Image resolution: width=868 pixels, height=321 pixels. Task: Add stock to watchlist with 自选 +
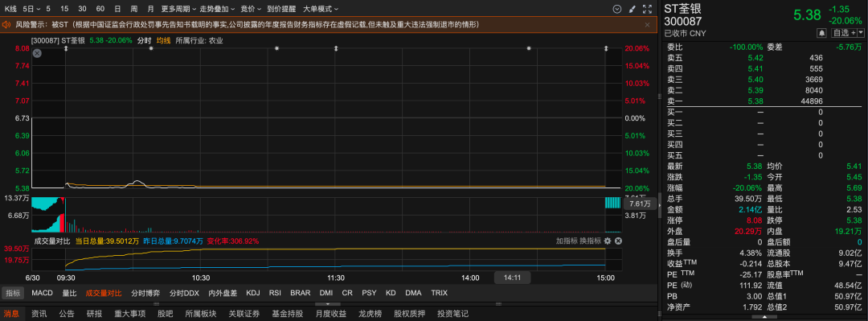click(x=843, y=33)
